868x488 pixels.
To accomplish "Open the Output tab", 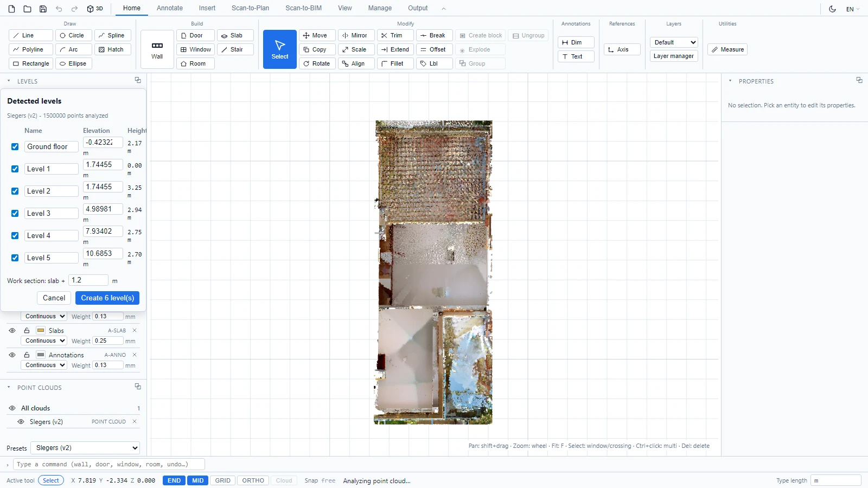I will coord(418,8).
